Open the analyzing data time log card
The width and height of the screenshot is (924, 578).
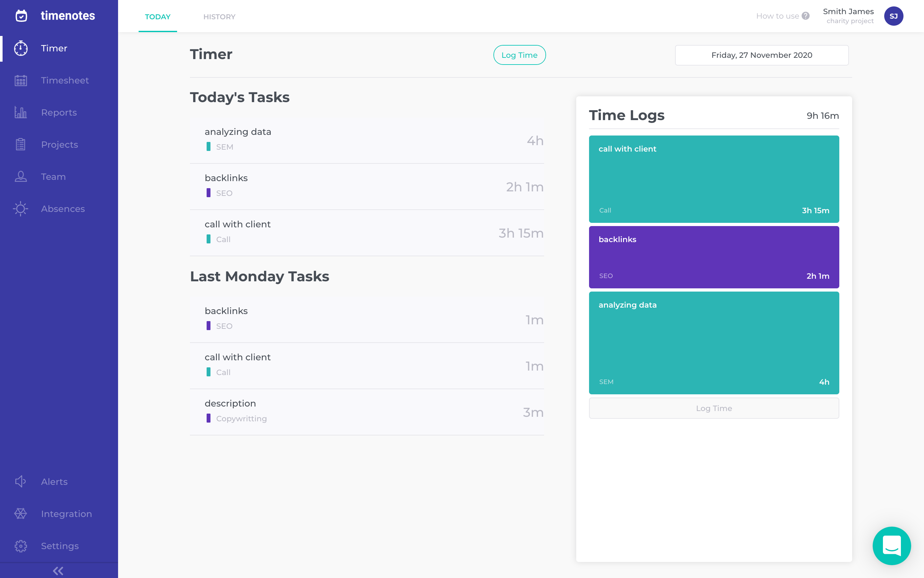click(x=714, y=343)
